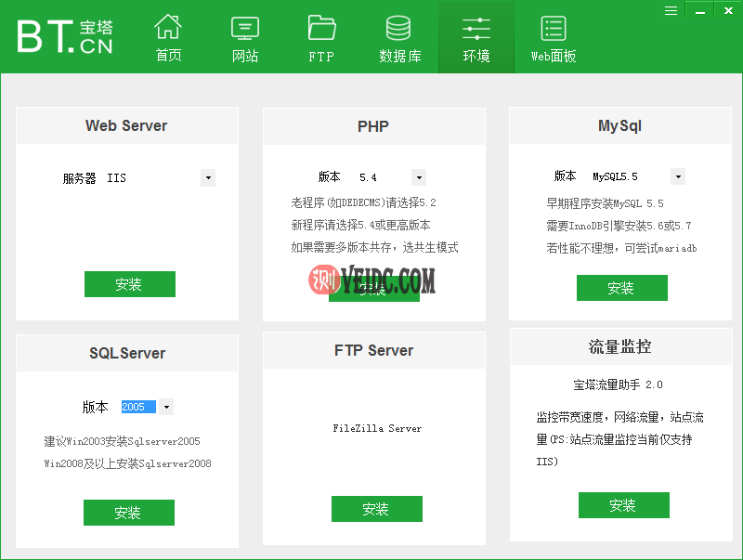The image size is (743, 560).
Task: Open the 首页 home page icon
Action: click(x=168, y=35)
